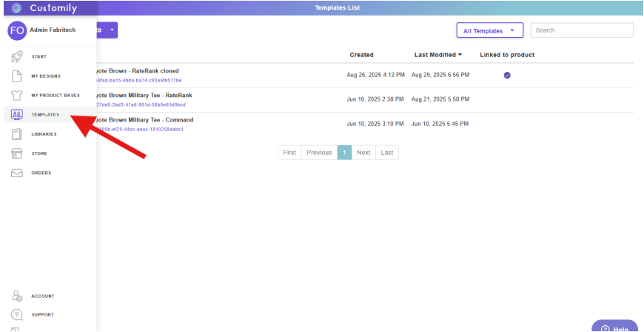
Task: Open the All Templates filter dropdown
Action: pos(490,30)
